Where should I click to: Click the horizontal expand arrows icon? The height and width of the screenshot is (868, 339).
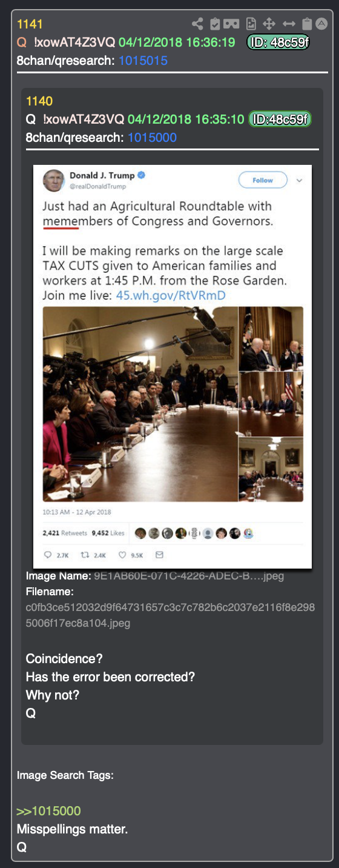[x=289, y=24]
